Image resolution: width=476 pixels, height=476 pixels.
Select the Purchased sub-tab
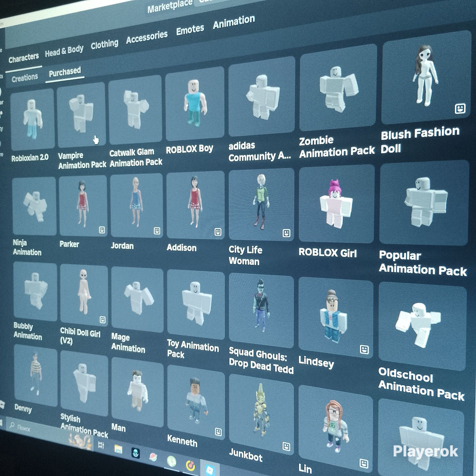tap(65, 72)
